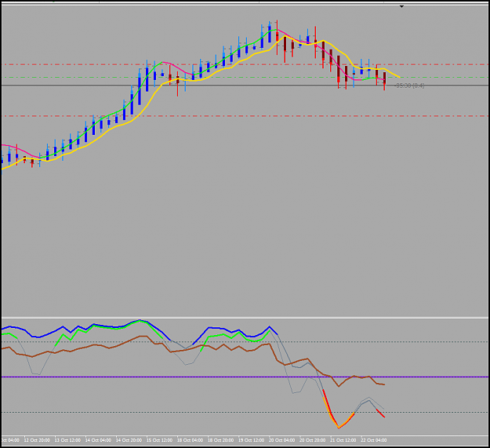Click the '21 Oct 12:00' time axis label
Screen dimensions: 490x448
point(343,440)
